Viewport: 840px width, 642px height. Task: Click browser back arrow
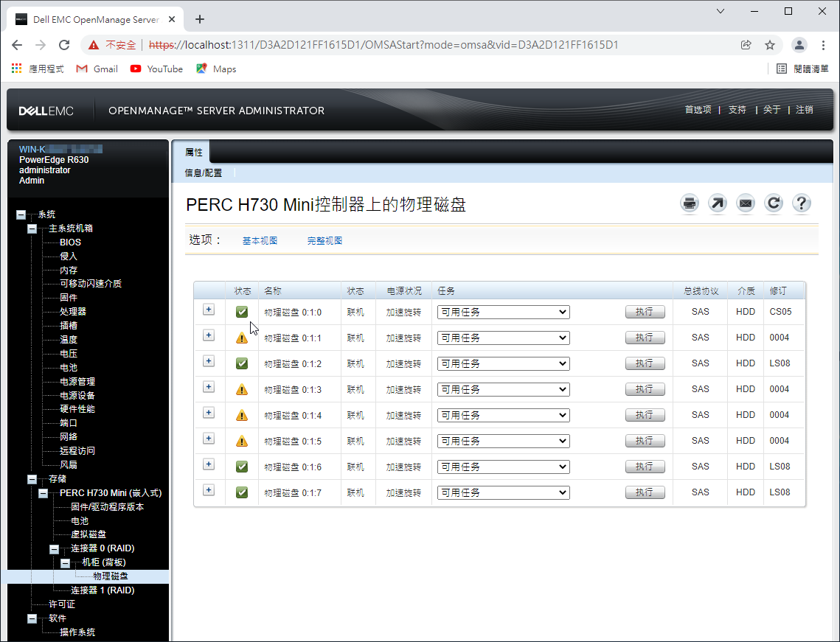[x=17, y=45]
